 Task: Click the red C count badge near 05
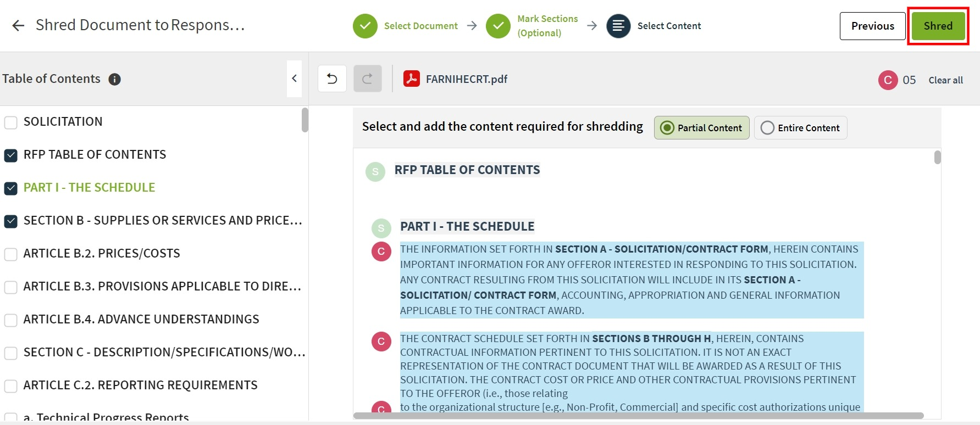tap(888, 80)
